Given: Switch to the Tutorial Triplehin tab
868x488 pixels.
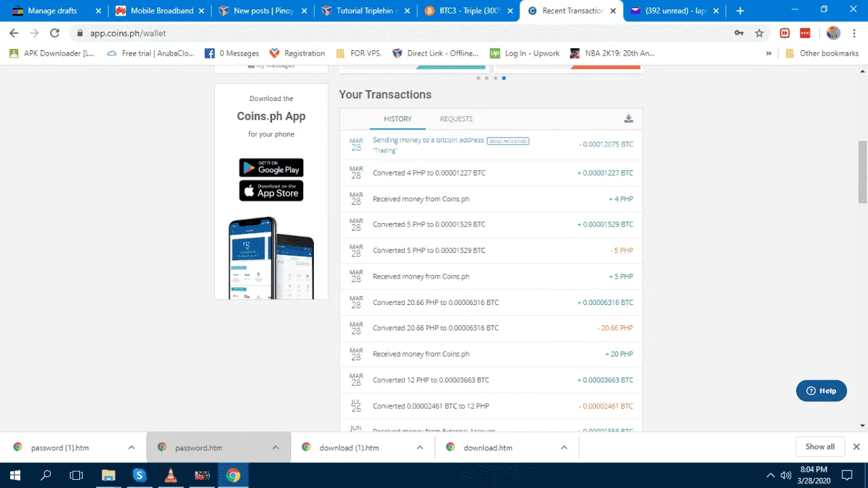Looking at the screenshot, I should point(365,11).
